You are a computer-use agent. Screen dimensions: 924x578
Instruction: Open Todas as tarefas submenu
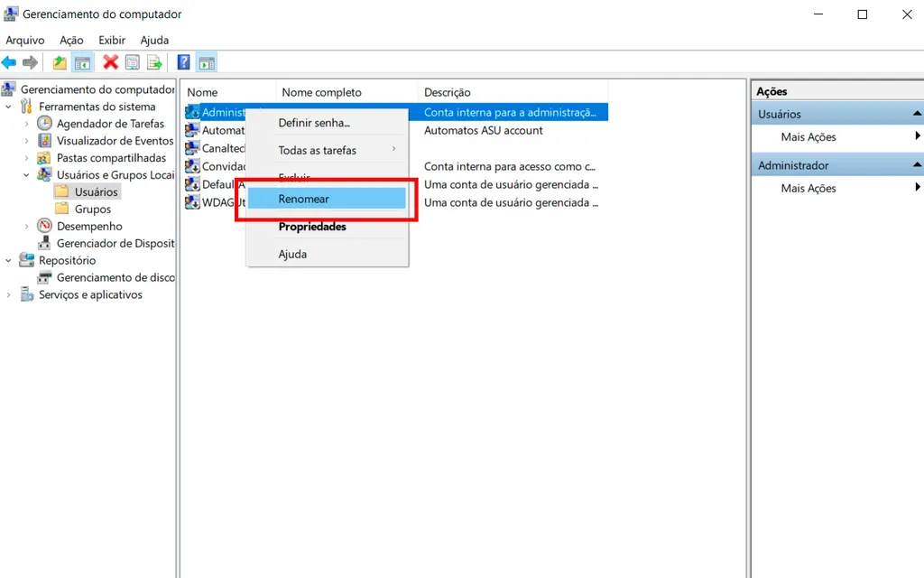point(318,150)
